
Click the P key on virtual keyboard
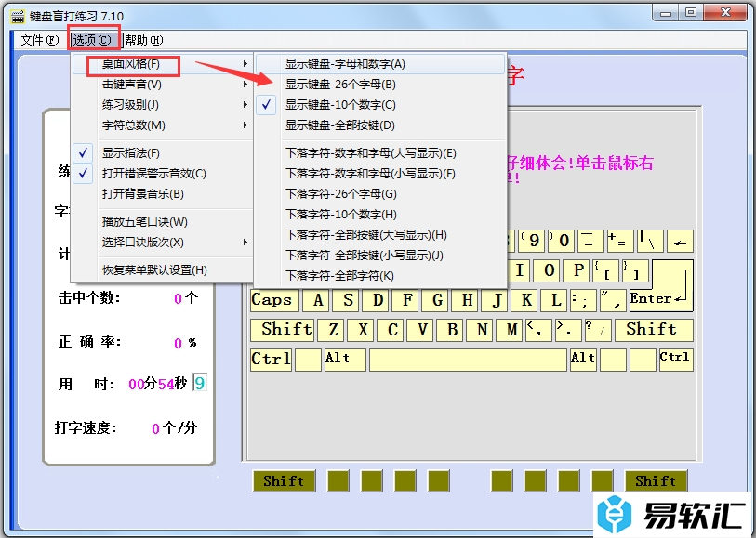coord(578,270)
